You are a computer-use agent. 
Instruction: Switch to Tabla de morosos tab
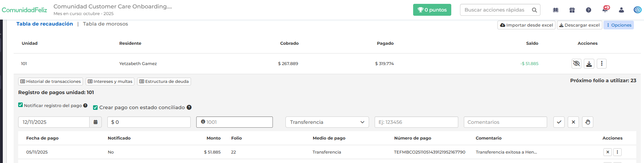coord(105,24)
